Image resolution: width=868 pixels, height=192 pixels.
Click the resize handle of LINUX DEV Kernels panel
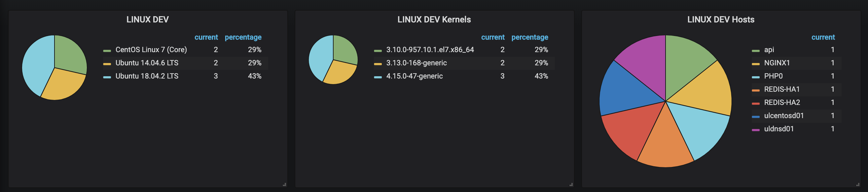571,185
